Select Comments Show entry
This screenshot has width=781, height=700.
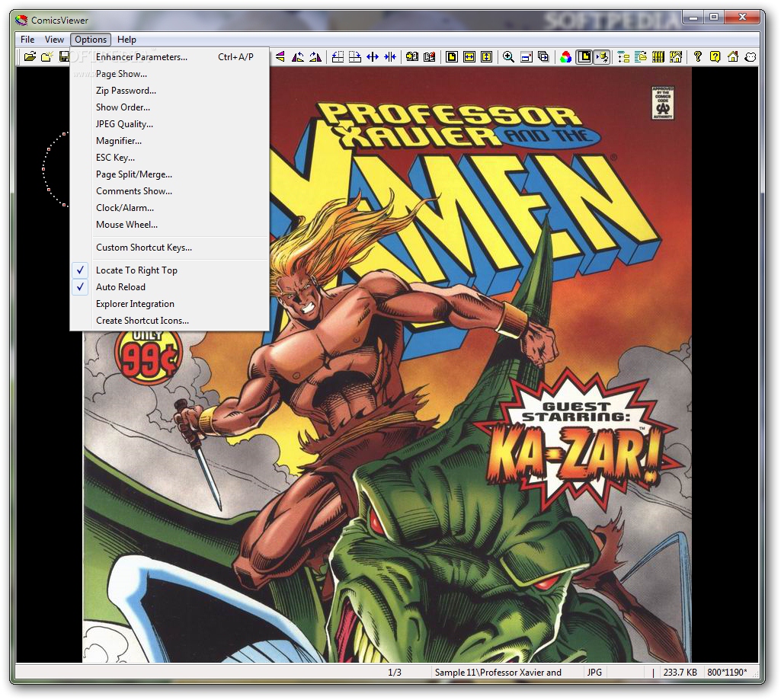[x=169, y=191]
